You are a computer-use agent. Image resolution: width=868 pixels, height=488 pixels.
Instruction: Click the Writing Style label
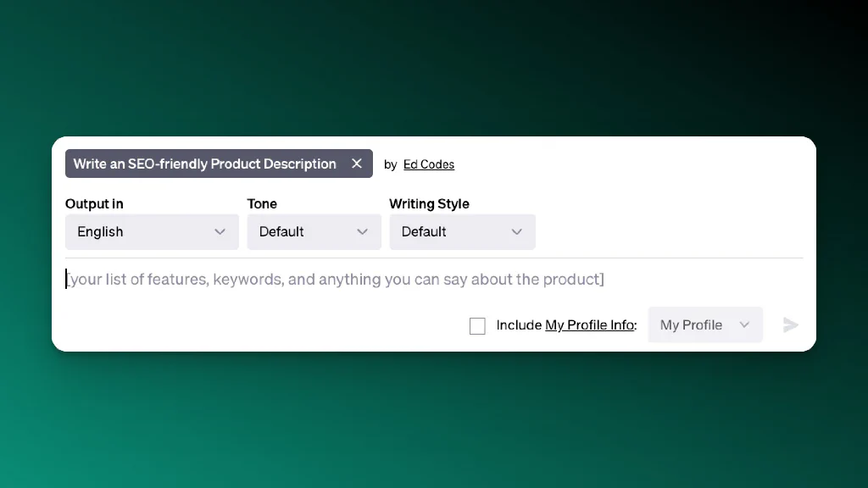[429, 203]
